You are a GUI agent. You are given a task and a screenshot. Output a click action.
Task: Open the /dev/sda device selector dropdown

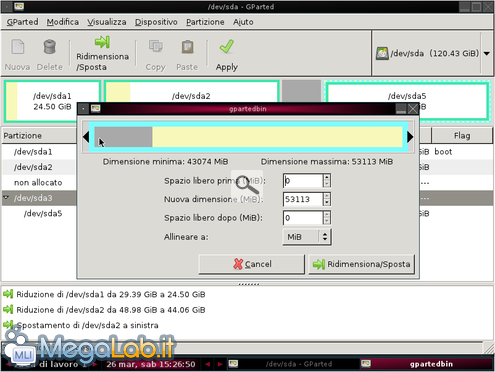click(x=487, y=53)
